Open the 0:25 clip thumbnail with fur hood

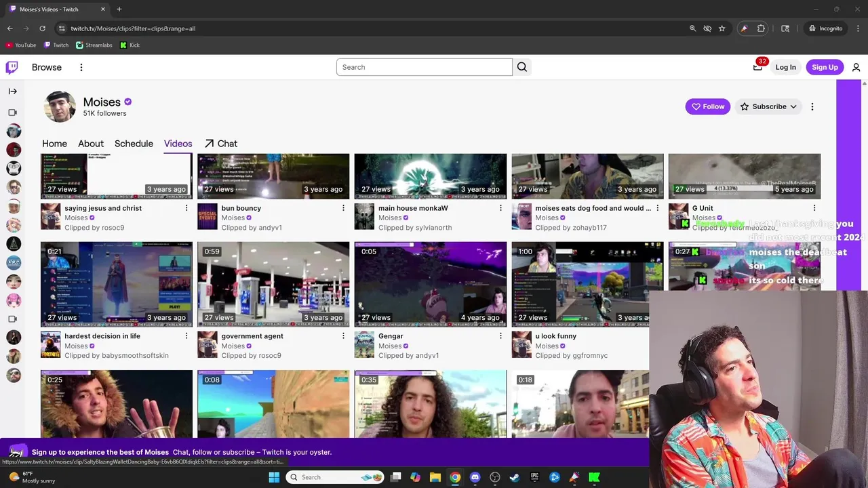coord(117,404)
